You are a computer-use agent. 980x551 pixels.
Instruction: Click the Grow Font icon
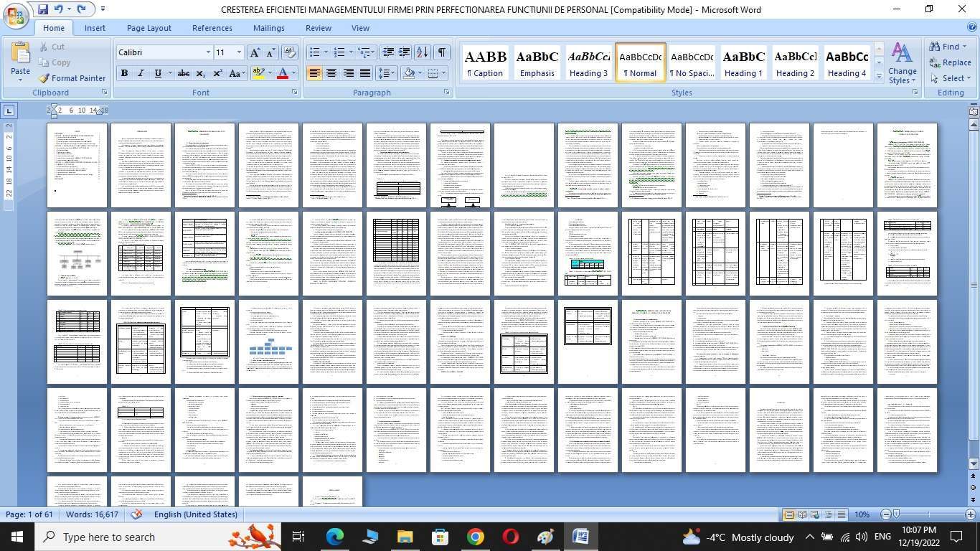(x=255, y=52)
